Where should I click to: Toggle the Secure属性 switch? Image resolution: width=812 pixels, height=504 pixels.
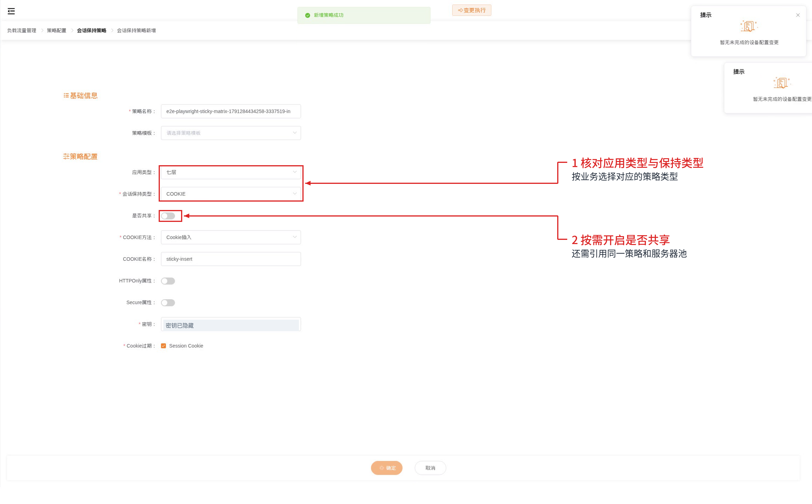[168, 303]
